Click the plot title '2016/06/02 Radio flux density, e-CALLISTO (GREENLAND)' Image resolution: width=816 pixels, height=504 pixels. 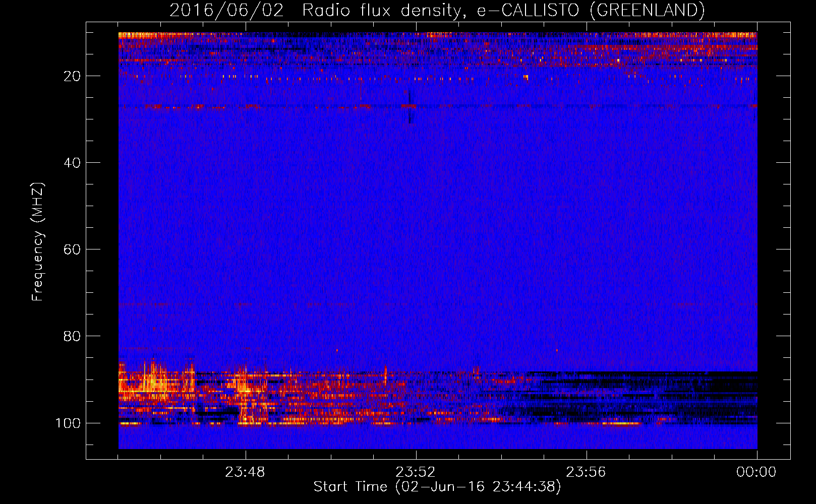coord(437,10)
